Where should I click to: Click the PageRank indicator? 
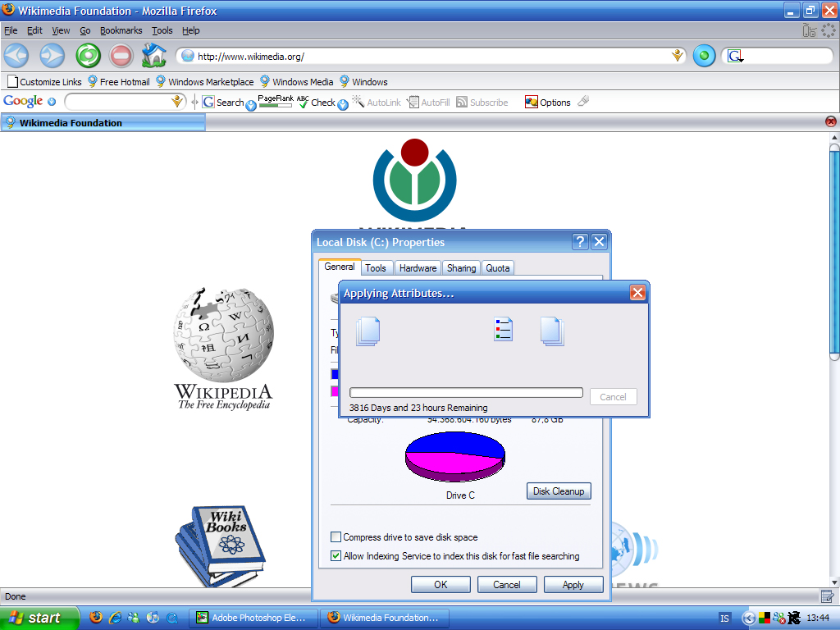point(276,101)
